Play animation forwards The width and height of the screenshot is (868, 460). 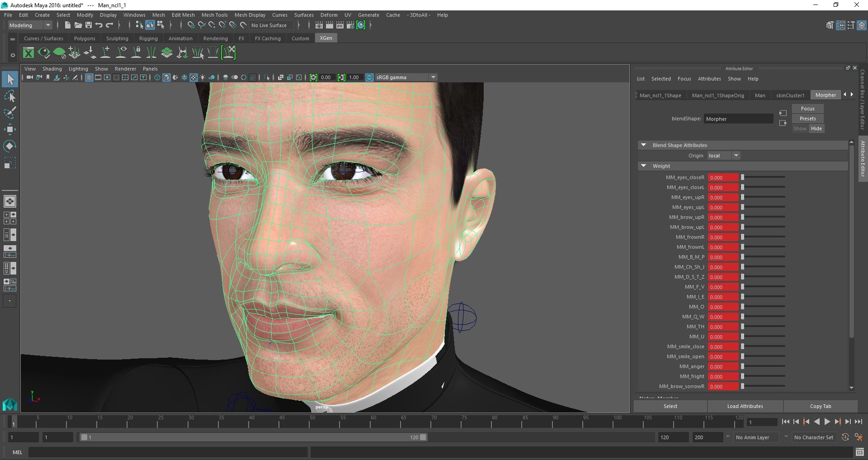(827, 422)
